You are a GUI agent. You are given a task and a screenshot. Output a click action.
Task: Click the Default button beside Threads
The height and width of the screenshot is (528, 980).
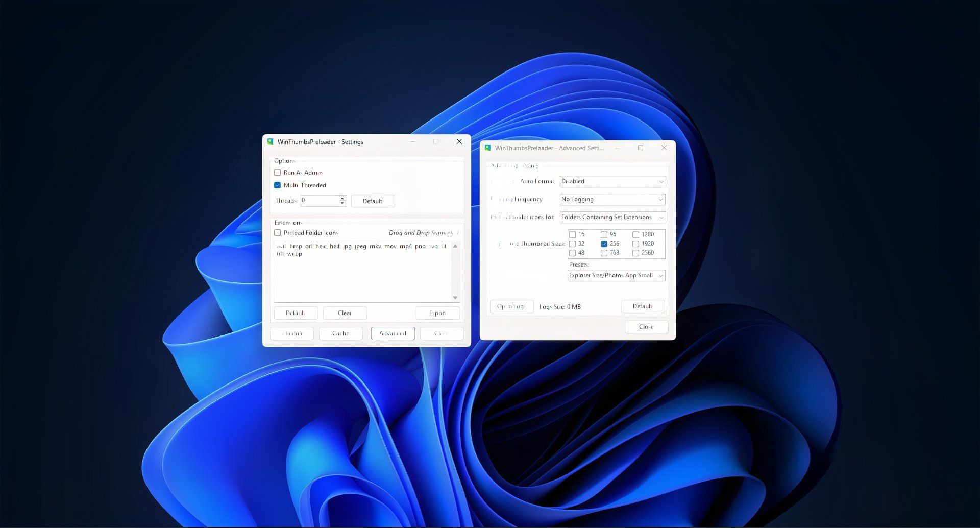pyautogui.click(x=373, y=201)
